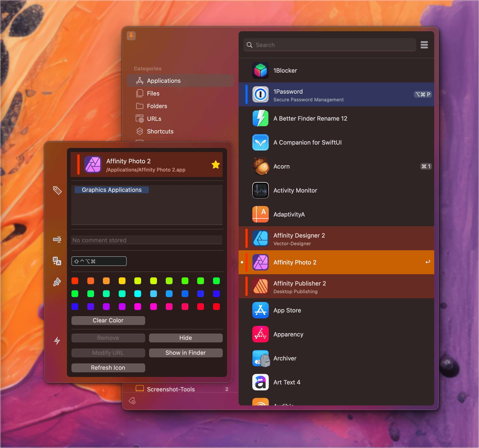Click the Refresh Icon button
The height and width of the screenshot is (448, 479).
(108, 368)
